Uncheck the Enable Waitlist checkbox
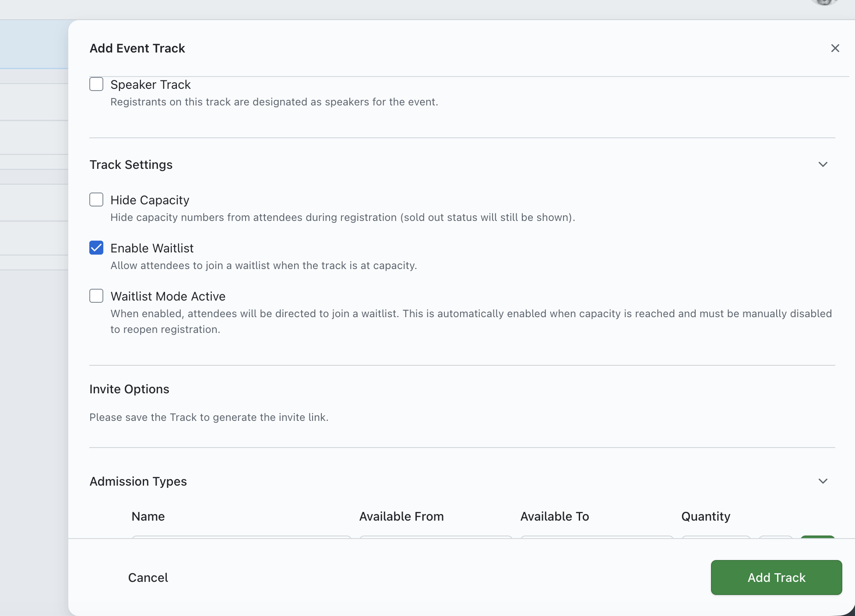 point(96,248)
